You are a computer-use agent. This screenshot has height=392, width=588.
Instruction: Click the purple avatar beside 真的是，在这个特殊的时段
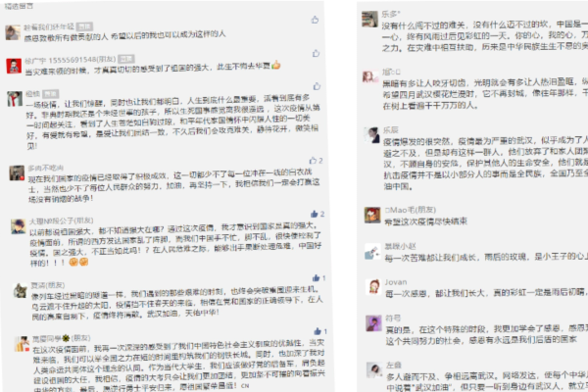(x=373, y=323)
